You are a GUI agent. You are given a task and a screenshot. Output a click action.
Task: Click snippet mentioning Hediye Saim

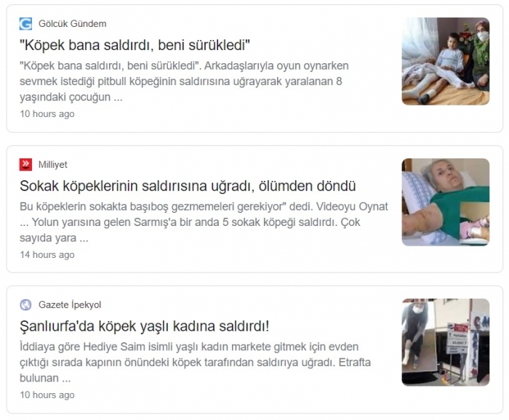(195, 363)
